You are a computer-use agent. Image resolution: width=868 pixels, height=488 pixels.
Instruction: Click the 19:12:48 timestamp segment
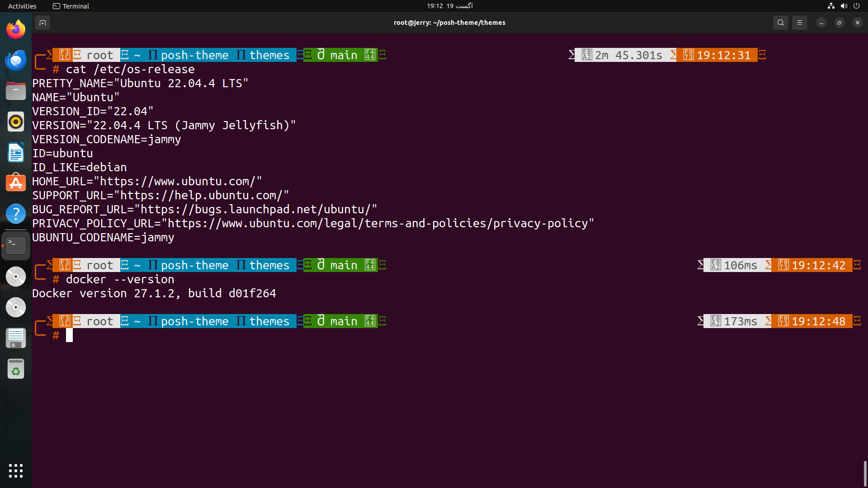tap(812, 321)
